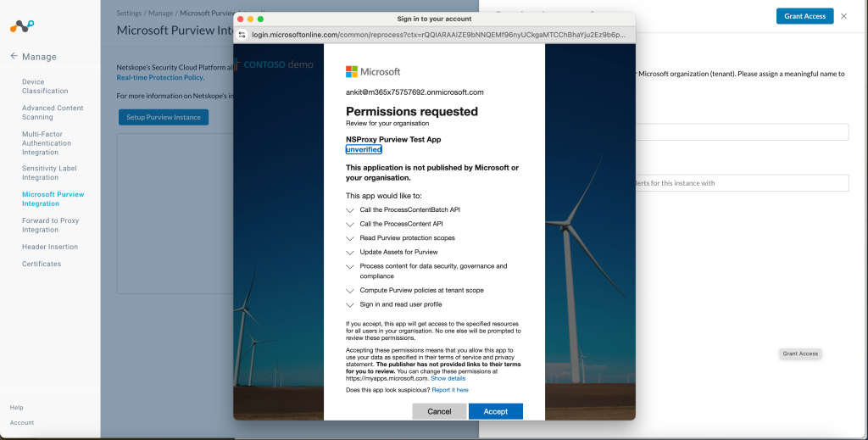
Task: Click Setup Purview Instance button
Action: pos(164,117)
